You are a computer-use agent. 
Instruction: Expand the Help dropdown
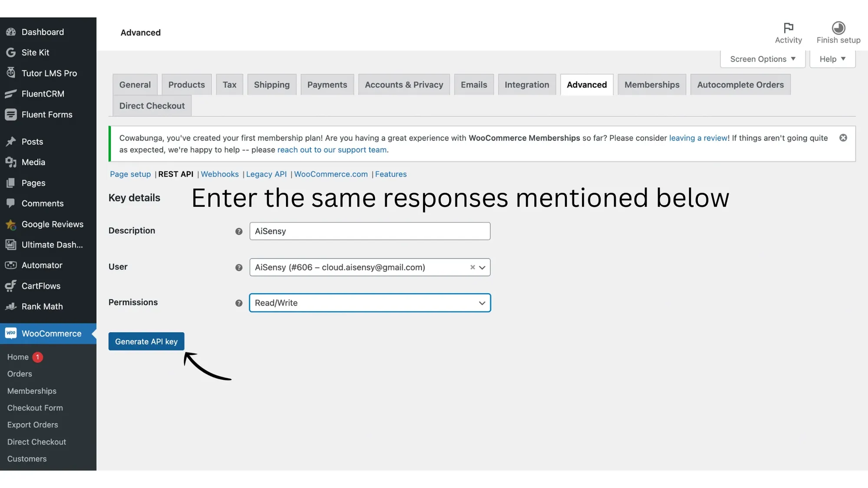[832, 59]
